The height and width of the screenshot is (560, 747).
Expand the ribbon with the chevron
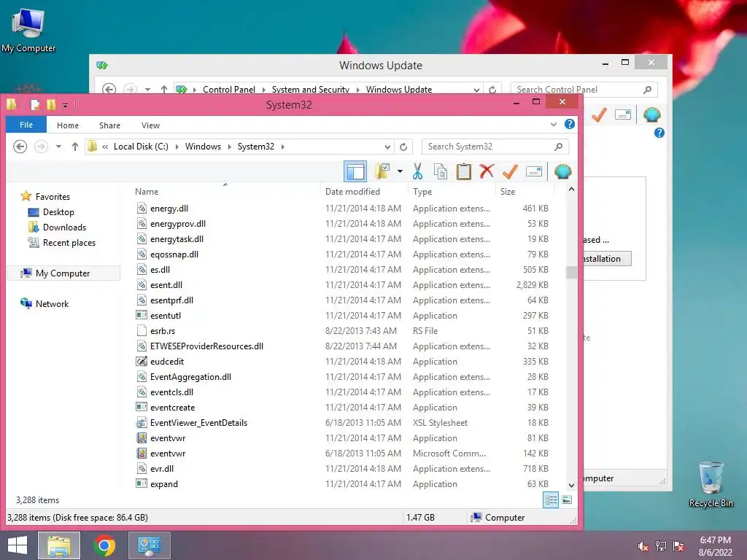point(554,125)
